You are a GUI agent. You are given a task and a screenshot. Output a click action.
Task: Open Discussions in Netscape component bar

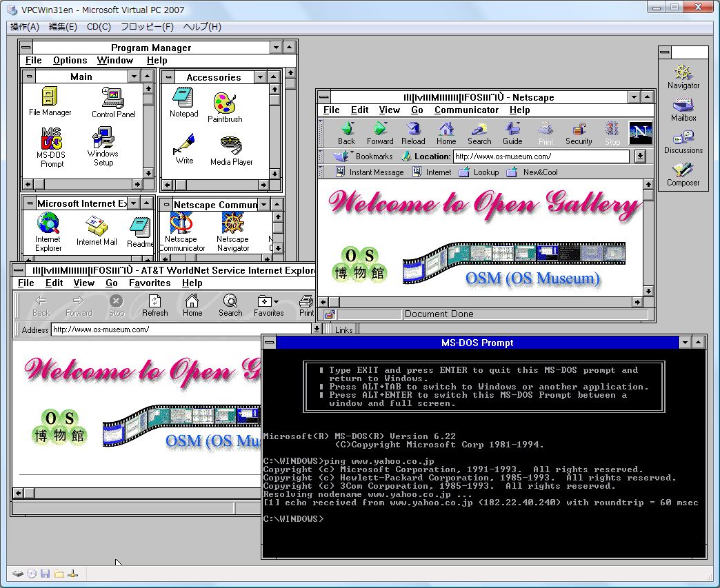coord(683,142)
